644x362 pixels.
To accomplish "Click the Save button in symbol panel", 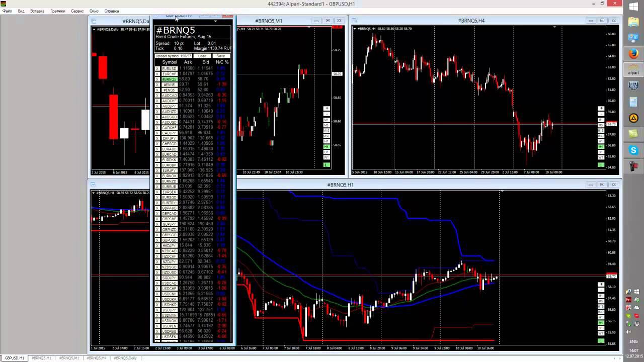I will pyautogui.click(x=221, y=56).
